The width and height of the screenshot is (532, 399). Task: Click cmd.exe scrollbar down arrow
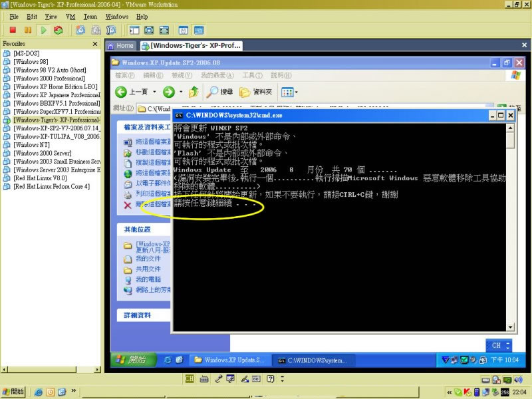510,327
